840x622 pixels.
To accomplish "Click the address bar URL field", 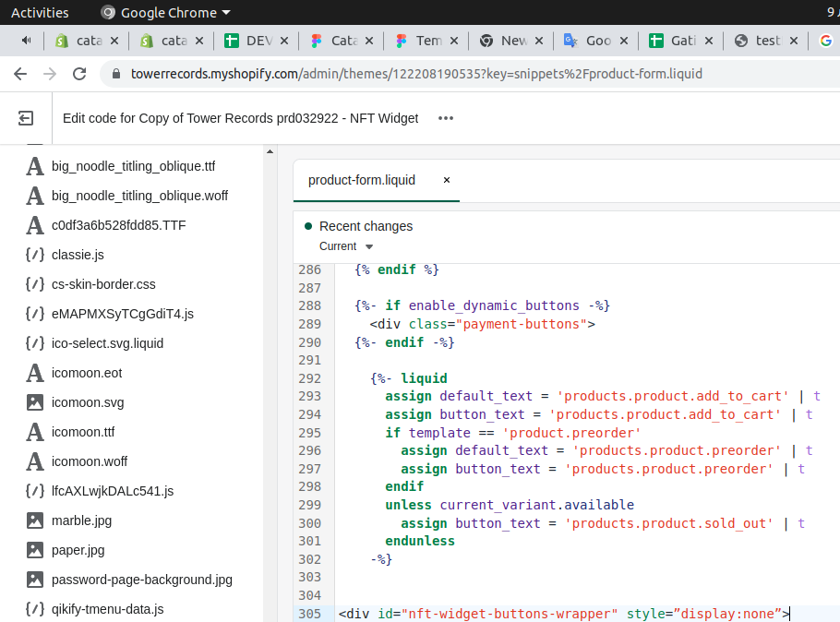I will (x=415, y=74).
